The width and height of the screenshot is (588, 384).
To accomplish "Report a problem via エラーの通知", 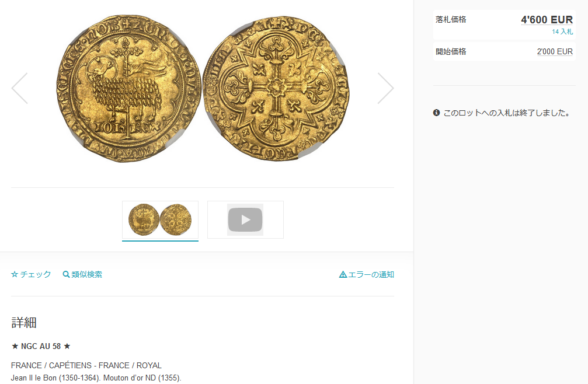I will pos(367,275).
